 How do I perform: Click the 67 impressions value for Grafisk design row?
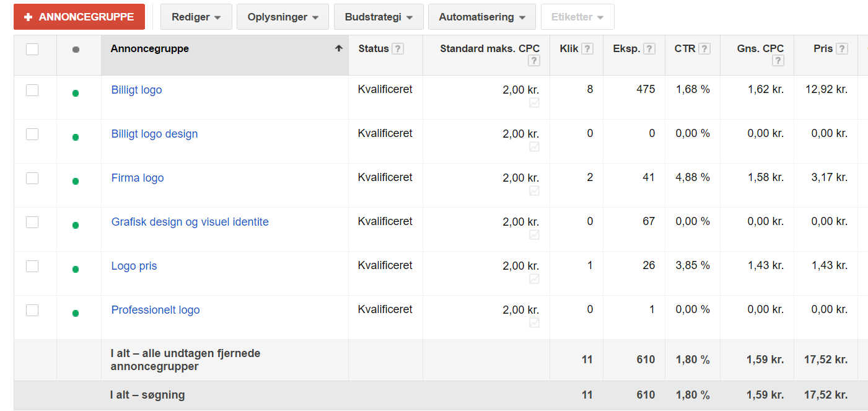point(649,221)
